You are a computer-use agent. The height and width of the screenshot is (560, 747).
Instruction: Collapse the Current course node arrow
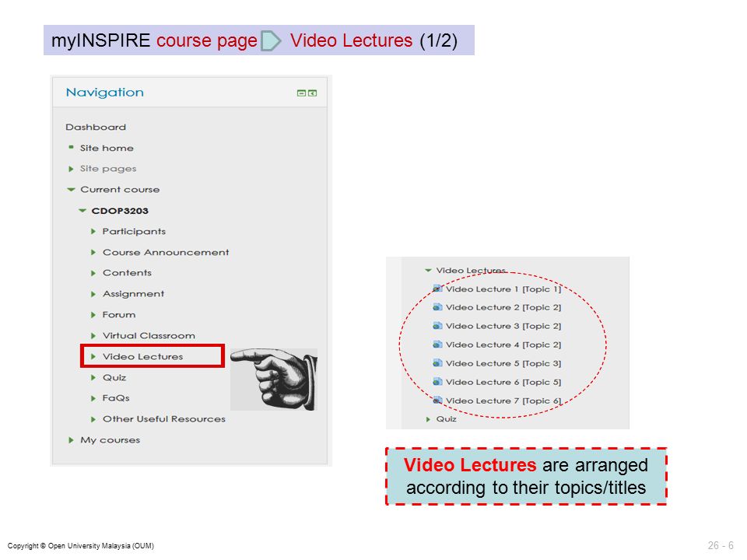tap(72, 190)
